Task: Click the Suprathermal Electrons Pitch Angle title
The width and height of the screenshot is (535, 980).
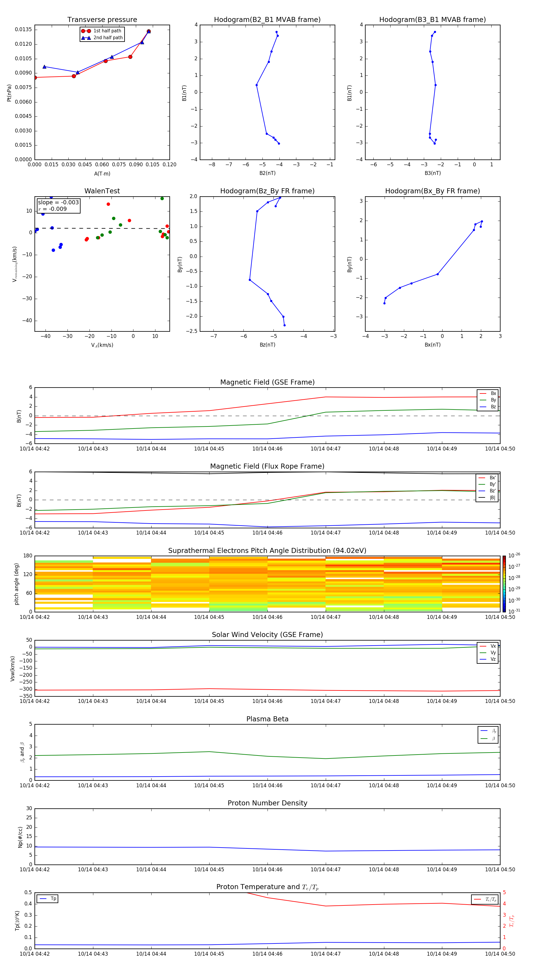Action: coord(267,551)
